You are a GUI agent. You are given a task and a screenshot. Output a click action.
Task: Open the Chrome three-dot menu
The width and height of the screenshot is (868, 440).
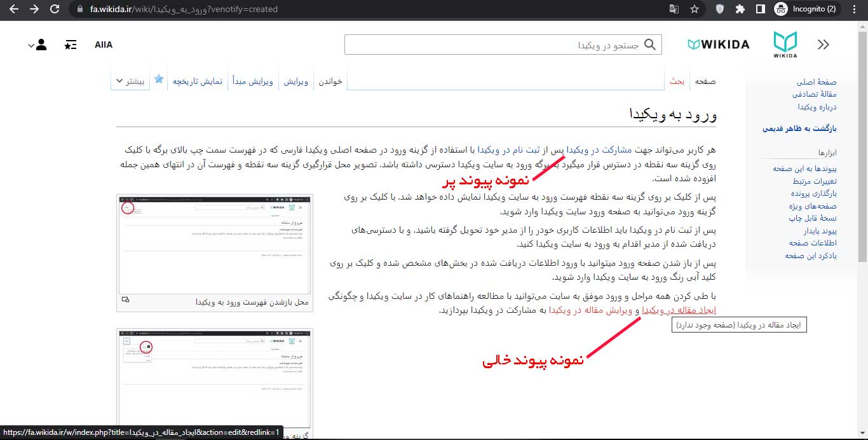coord(855,10)
